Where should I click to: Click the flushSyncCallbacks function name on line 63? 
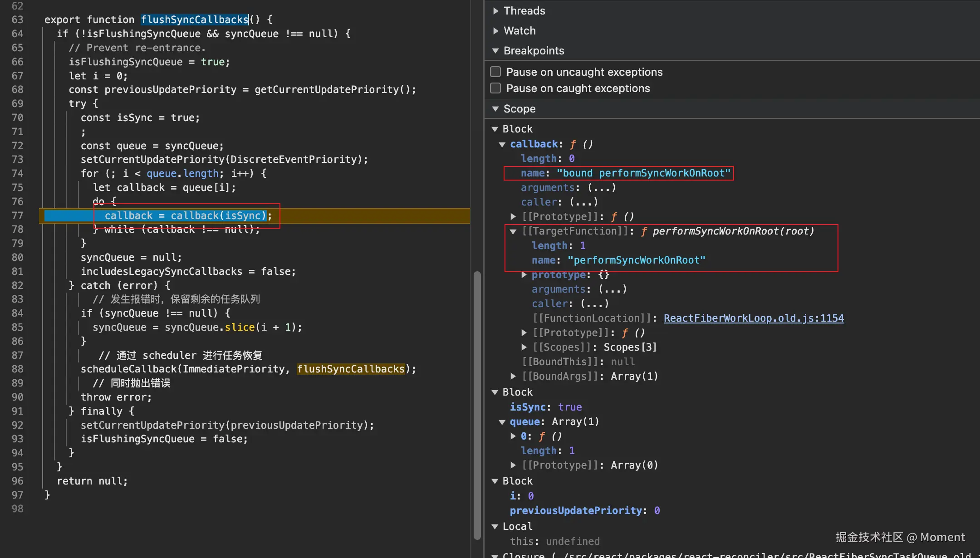[194, 20]
